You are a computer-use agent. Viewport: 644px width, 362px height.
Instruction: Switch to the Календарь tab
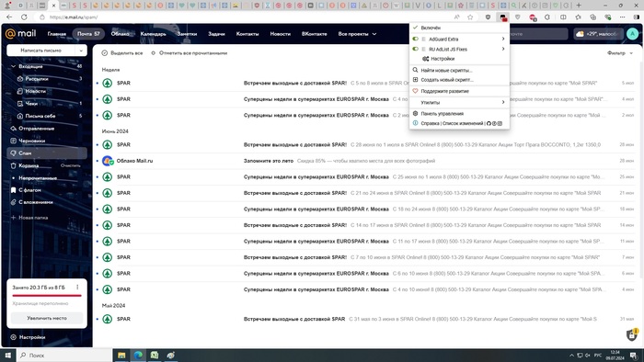tap(153, 34)
